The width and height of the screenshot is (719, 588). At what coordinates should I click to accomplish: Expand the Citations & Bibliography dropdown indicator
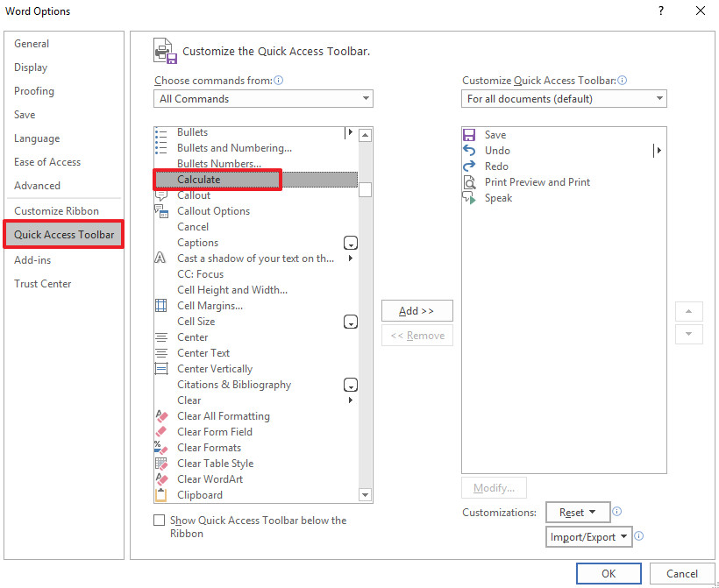[351, 385]
